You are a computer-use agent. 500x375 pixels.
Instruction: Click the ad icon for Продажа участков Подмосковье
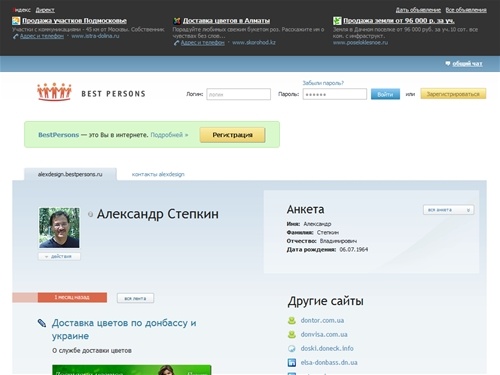coord(16,21)
